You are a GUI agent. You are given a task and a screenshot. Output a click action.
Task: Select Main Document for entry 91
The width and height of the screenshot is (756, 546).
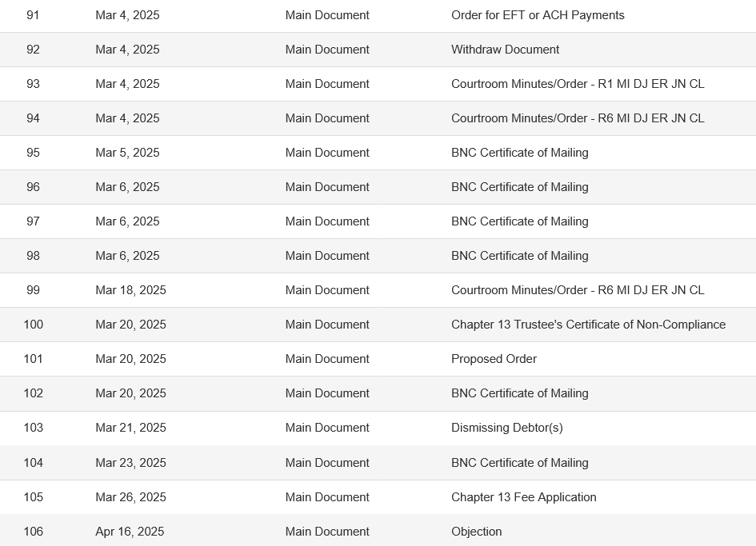coord(327,15)
